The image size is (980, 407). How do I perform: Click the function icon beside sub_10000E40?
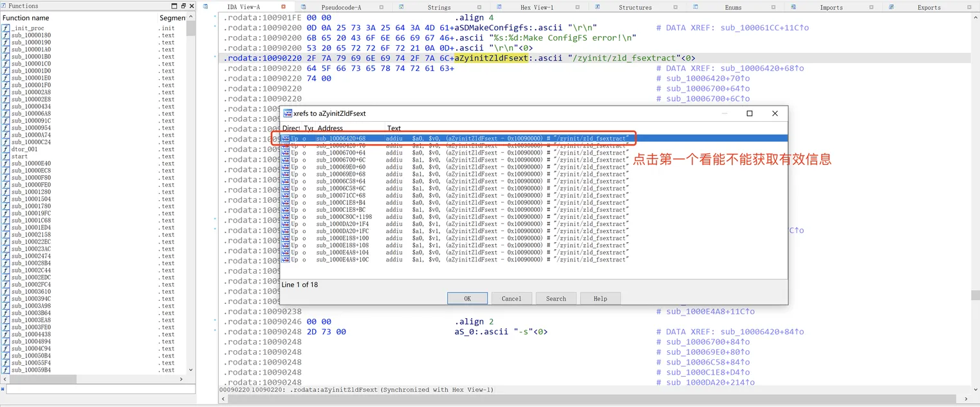(x=6, y=163)
